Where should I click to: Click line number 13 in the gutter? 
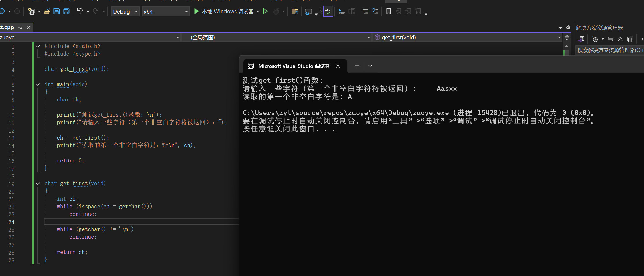11,138
